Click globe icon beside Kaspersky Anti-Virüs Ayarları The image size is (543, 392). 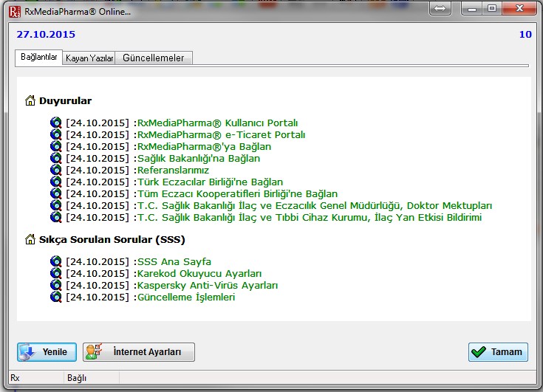click(x=56, y=286)
